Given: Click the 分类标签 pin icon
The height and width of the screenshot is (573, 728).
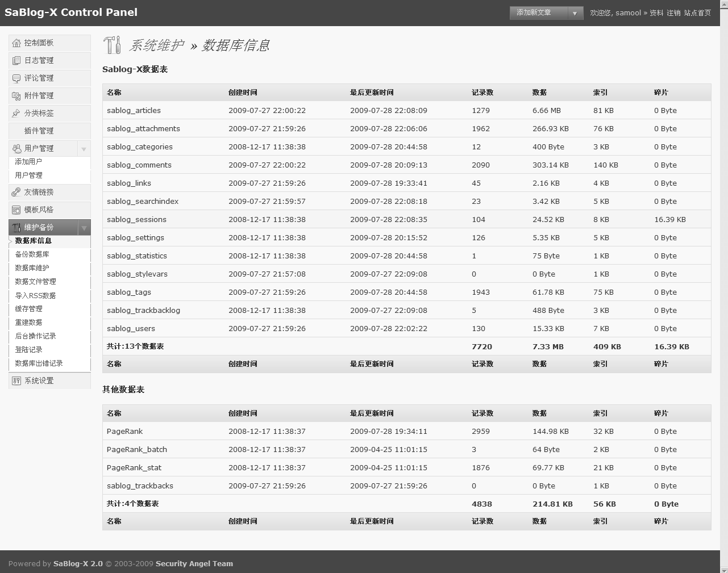Looking at the screenshot, I should 16,114.
